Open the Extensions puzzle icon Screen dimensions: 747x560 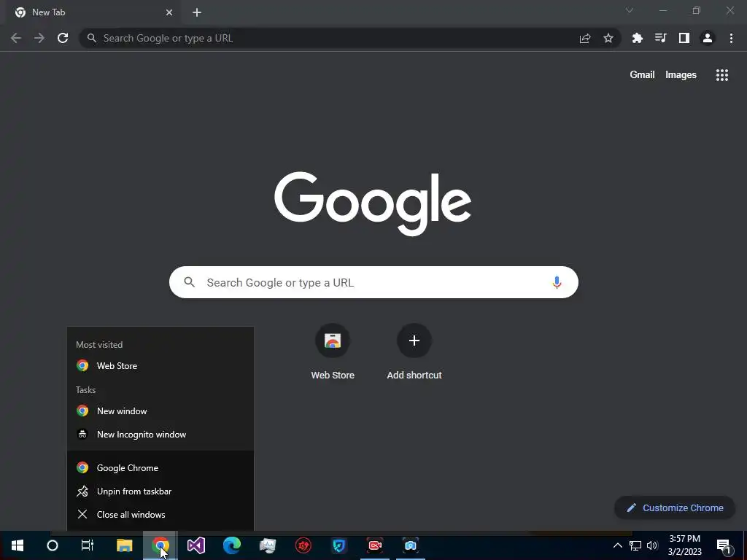point(637,38)
